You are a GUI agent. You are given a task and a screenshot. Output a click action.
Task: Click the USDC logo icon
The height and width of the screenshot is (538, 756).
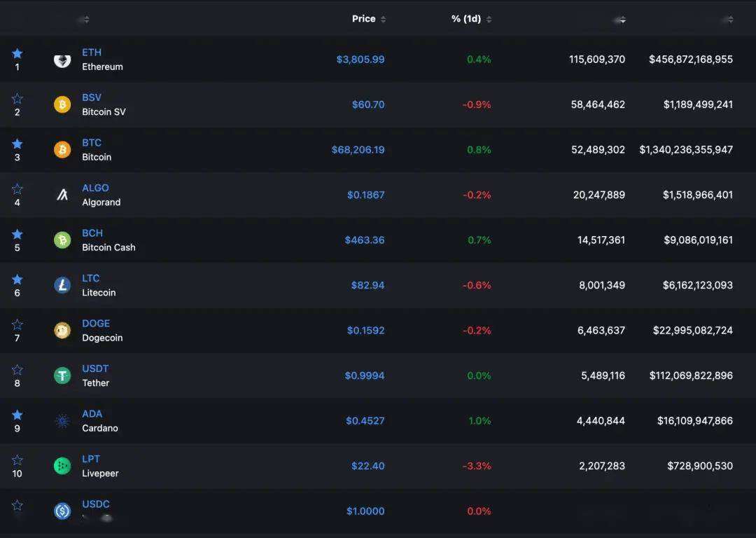(x=62, y=511)
